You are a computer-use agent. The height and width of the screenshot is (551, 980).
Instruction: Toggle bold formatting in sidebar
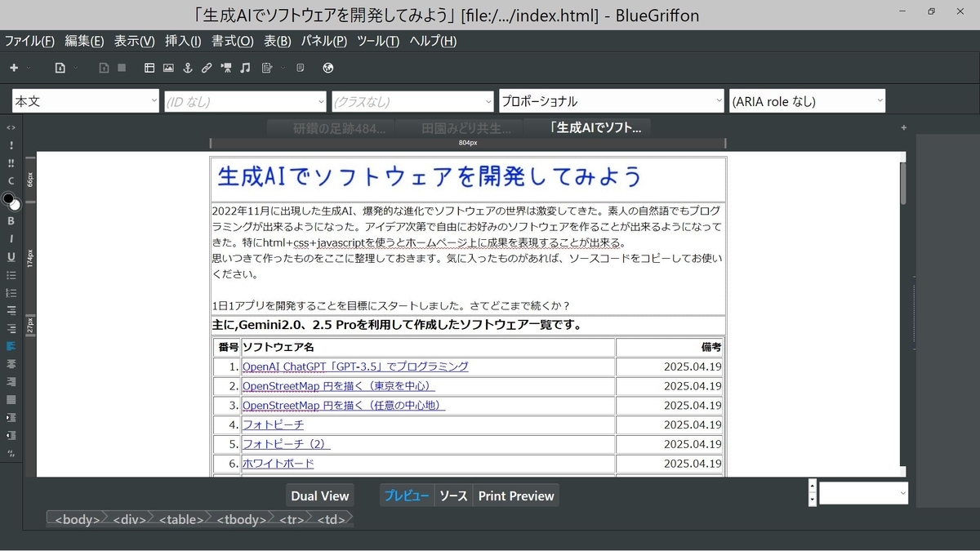[11, 221]
